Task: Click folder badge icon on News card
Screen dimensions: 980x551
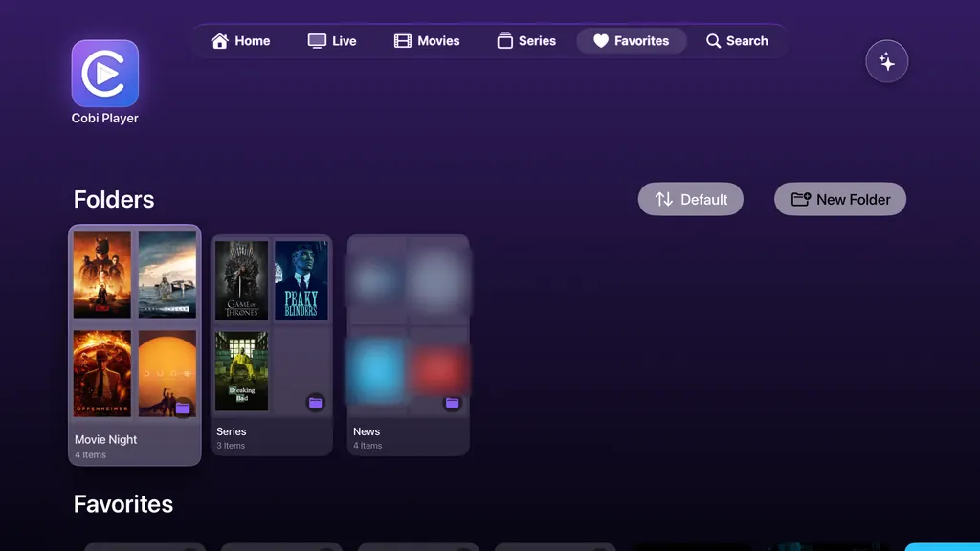Action: coord(452,403)
